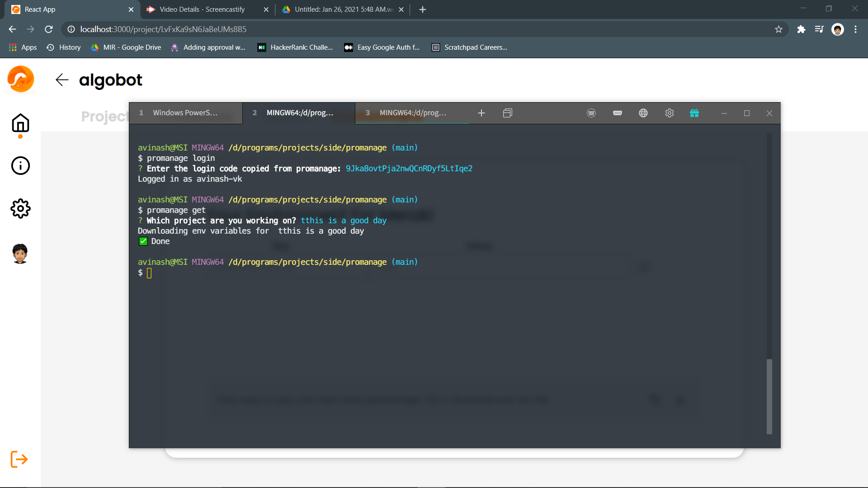Click the teal gift icon in terminal
Screen dimensions: 868x488
point(694,113)
